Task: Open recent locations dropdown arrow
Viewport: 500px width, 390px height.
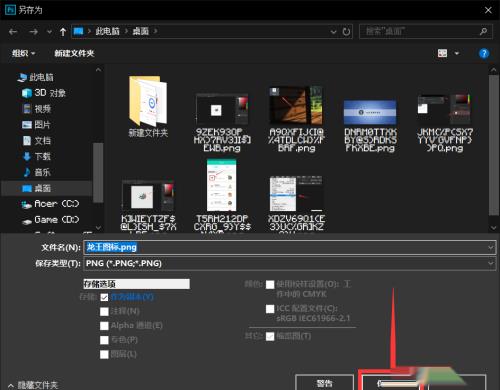Action: pyautogui.click(x=49, y=32)
